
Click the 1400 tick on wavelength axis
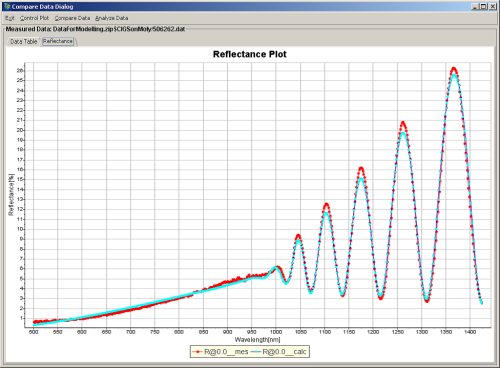[x=470, y=332]
